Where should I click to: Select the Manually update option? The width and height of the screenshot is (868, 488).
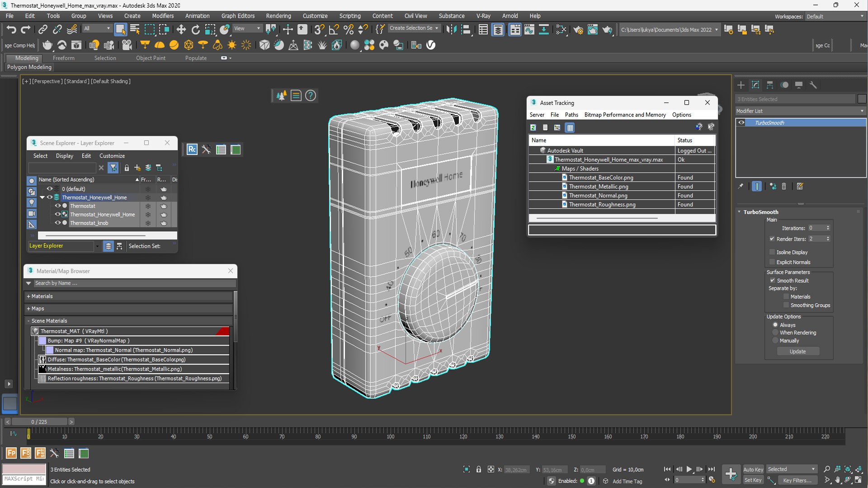click(x=775, y=341)
